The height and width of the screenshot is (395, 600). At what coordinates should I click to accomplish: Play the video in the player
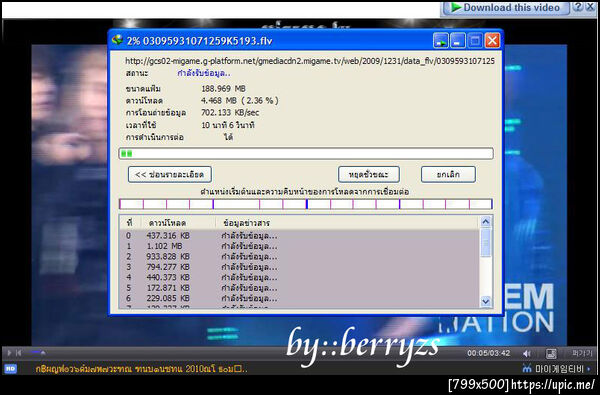click(x=9, y=353)
